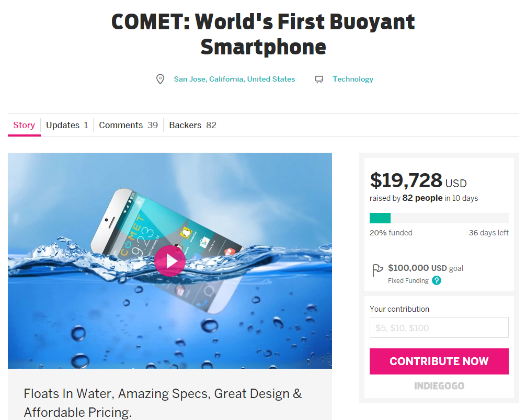Click the location pin icon
Screen dimensions: 526x420
point(161,80)
